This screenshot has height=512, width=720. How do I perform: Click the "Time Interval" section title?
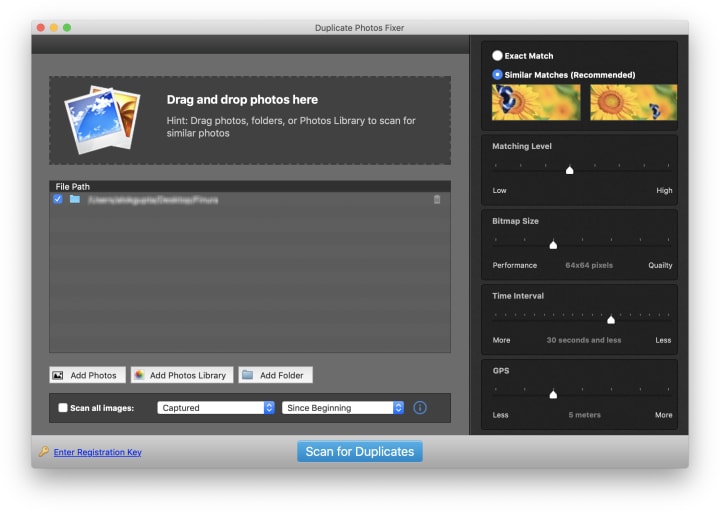tap(518, 296)
